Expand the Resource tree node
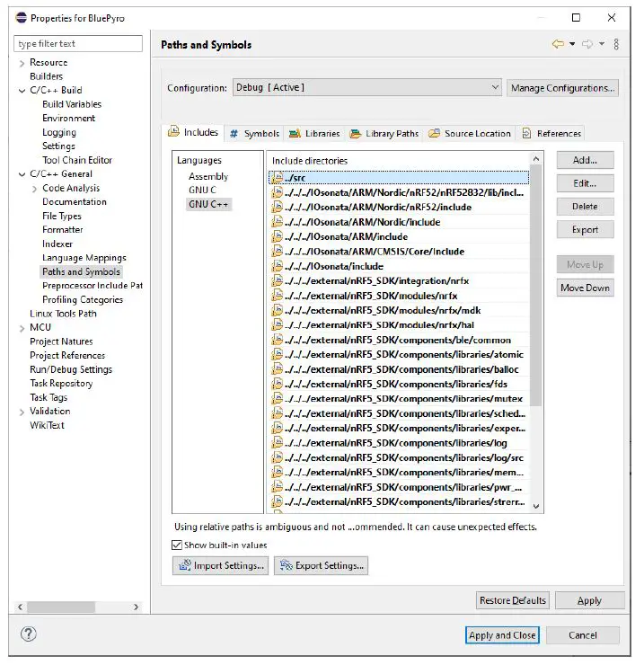This screenshot has width=644, height=665. click(22, 64)
